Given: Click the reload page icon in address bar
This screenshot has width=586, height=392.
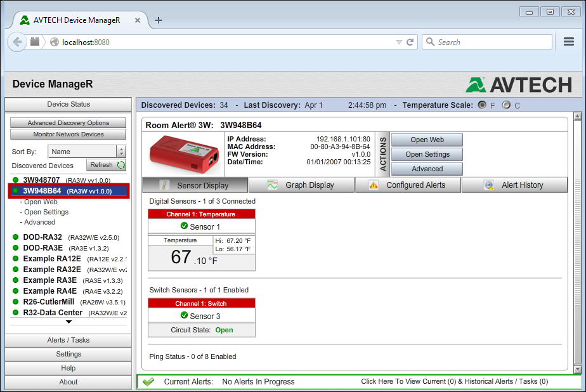Looking at the screenshot, I should point(410,42).
